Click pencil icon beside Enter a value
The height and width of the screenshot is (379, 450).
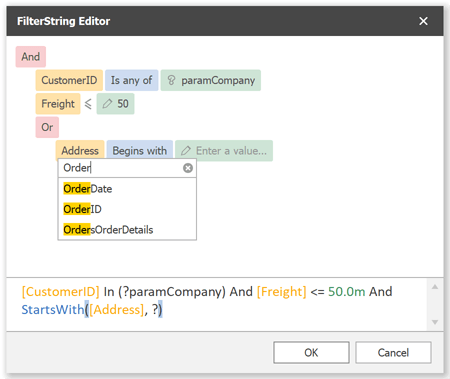[x=186, y=151]
